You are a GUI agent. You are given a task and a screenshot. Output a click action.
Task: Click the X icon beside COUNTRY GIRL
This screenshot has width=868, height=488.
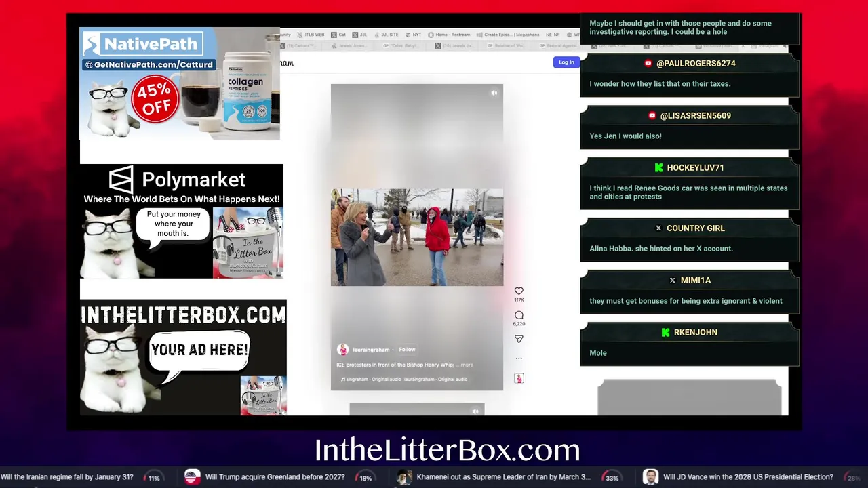click(x=658, y=228)
